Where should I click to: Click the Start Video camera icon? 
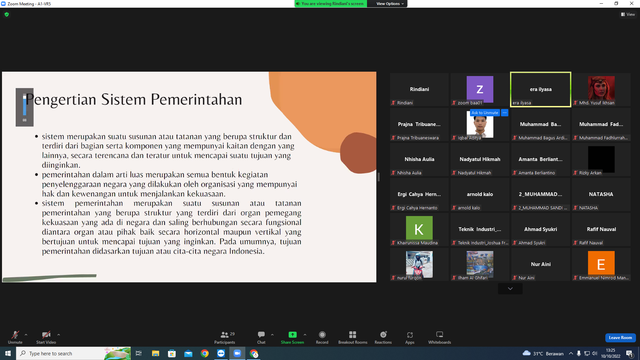[x=46, y=335]
